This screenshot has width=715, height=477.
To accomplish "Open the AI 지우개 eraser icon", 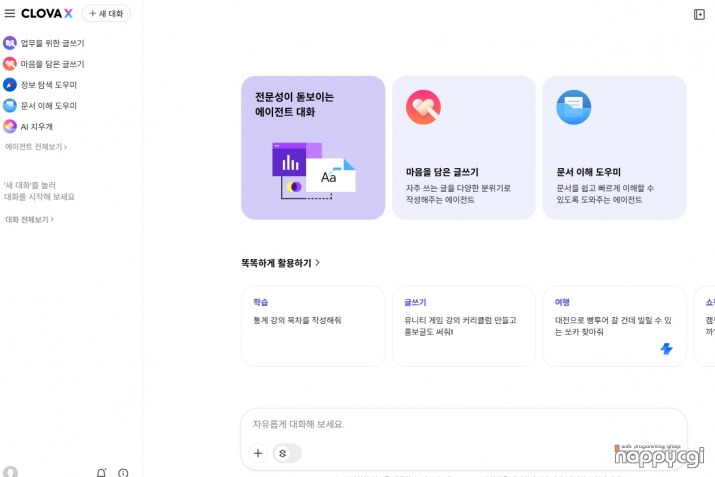I will (10, 126).
